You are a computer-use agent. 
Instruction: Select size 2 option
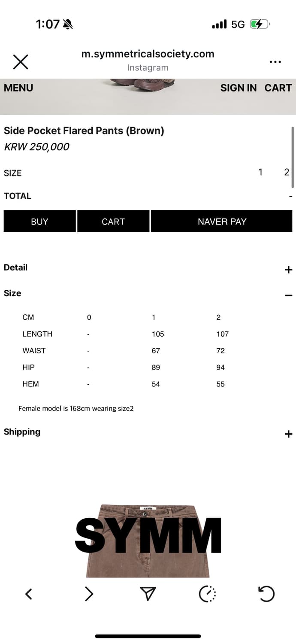pyautogui.click(x=287, y=173)
